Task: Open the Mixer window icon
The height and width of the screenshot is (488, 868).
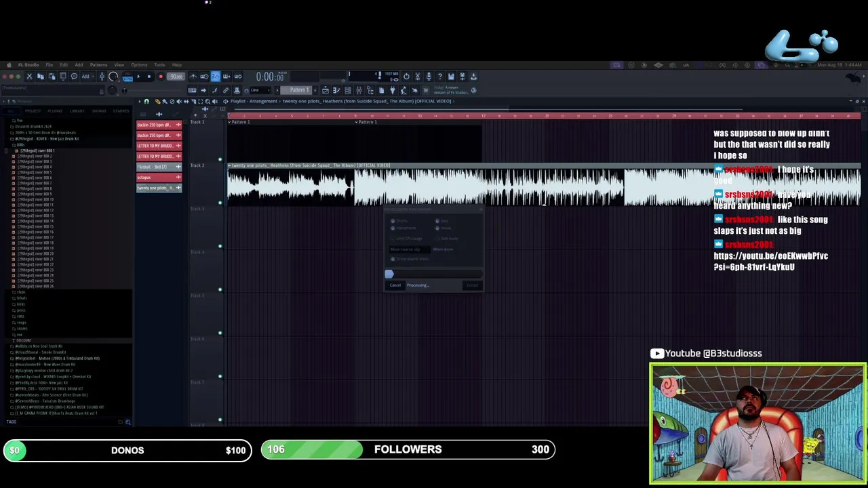Action: click(359, 89)
